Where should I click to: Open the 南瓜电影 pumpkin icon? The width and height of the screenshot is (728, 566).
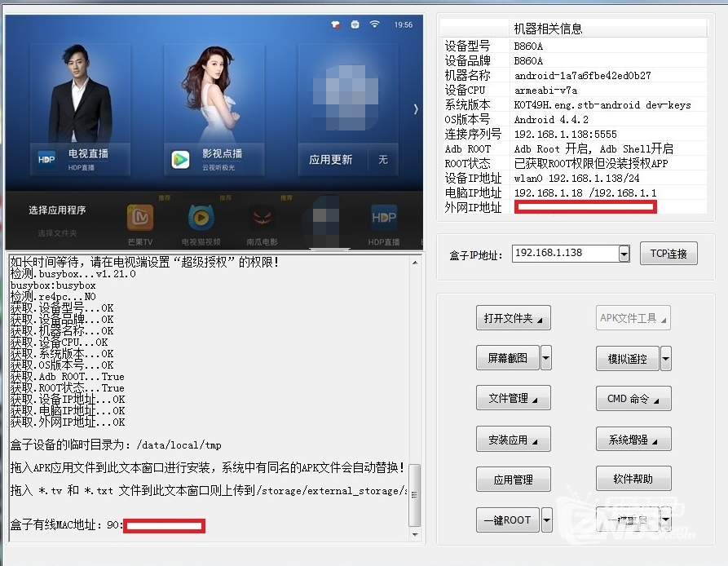click(263, 218)
